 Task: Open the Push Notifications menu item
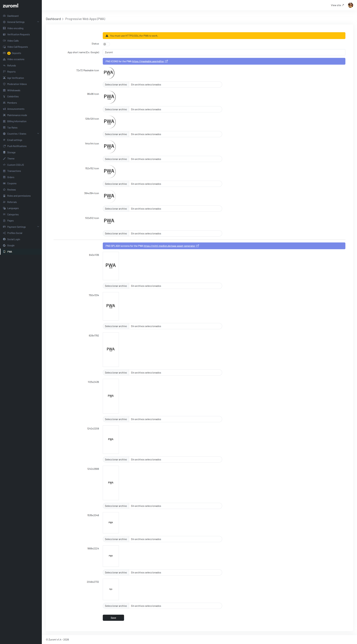(17, 146)
